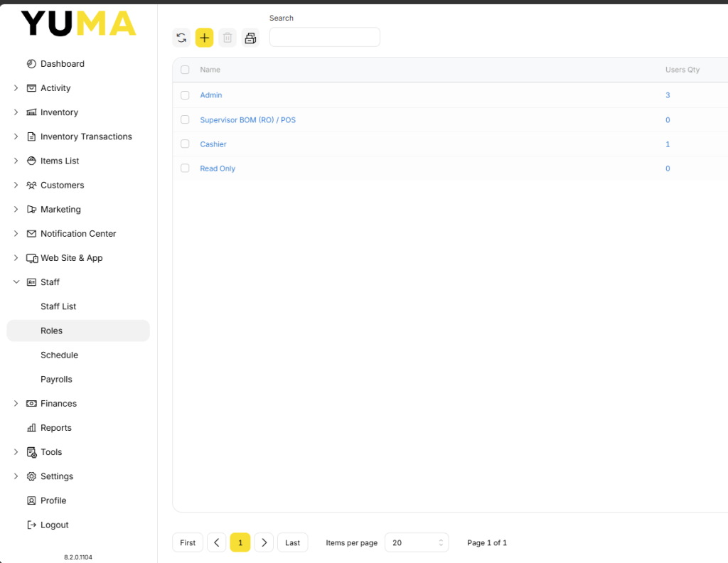Go to previous page arrow
Viewport: 728px width, 563px height.
point(216,542)
